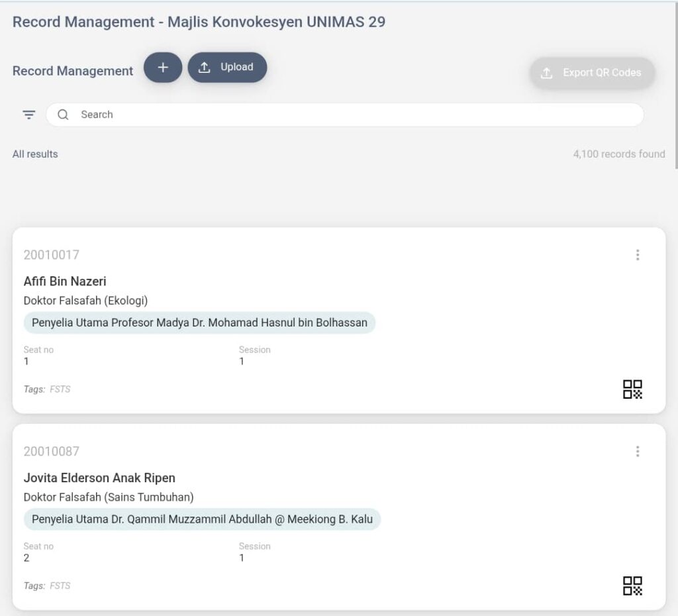The width and height of the screenshot is (678, 616).
Task: Click the FSTS tag on Jovita's card
Action: point(60,586)
